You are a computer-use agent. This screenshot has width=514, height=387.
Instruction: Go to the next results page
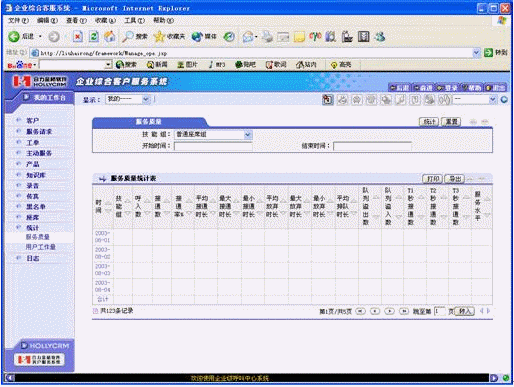pyautogui.click(x=389, y=311)
